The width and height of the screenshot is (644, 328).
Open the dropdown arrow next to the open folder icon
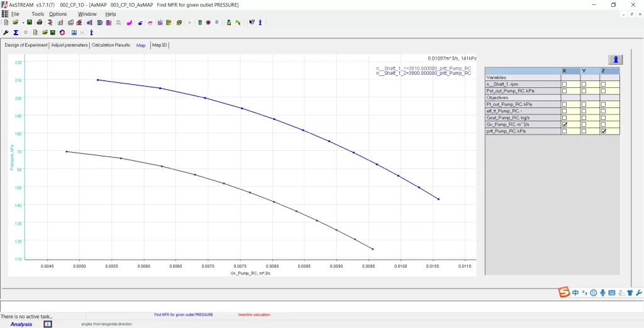pyautogui.click(x=23, y=23)
